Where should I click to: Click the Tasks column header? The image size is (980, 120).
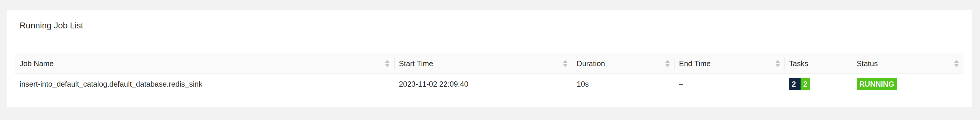point(798,64)
